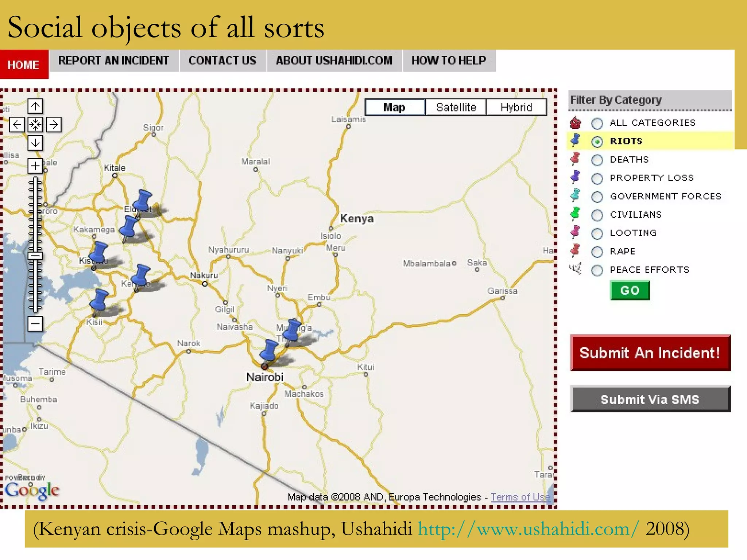The width and height of the screenshot is (747, 560).
Task: Select the Civilians radio button
Action: pos(597,215)
